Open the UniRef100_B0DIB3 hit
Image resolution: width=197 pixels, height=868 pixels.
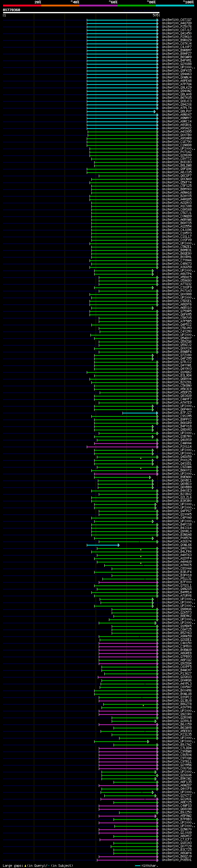(176, 162)
